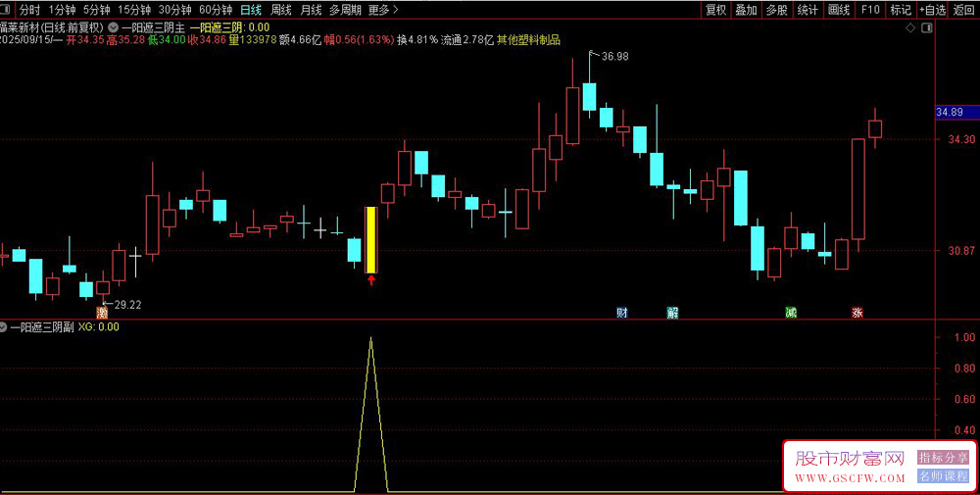Click the panel toggle icon before 分时
This screenshot has width=980, height=495.
click(7, 10)
